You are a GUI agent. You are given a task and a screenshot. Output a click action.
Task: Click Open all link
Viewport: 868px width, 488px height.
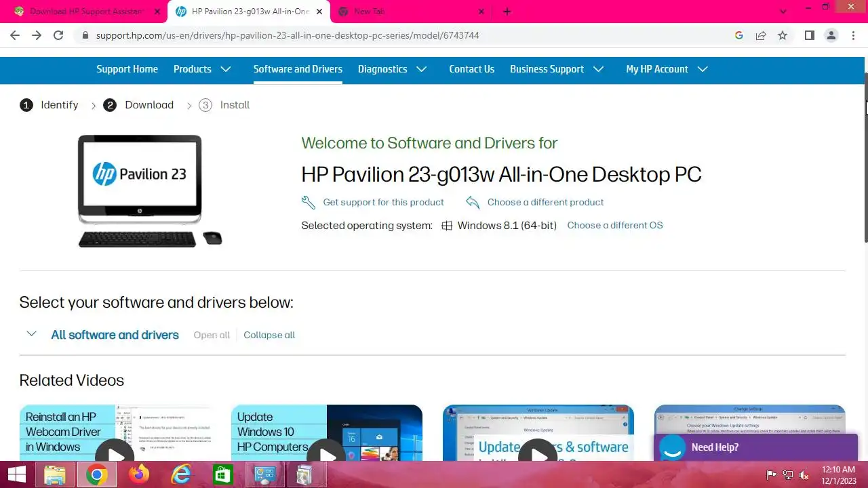click(212, 335)
